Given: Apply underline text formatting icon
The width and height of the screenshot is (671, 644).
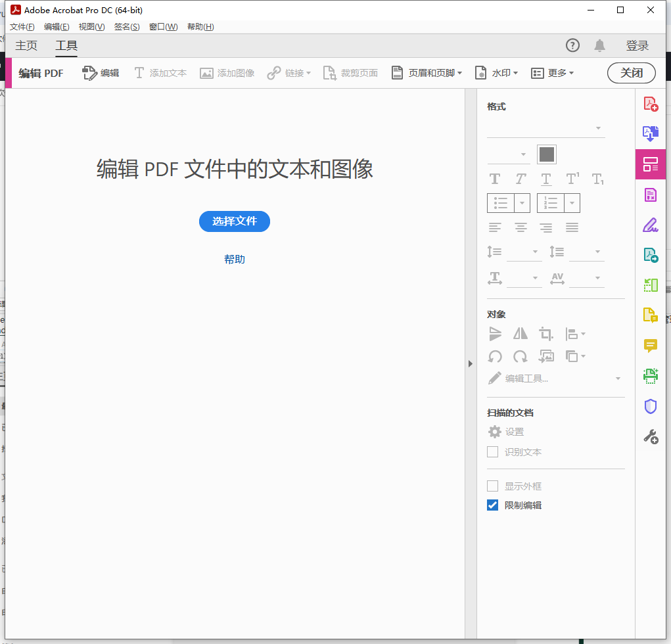Looking at the screenshot, I should [x=546, y=179].
